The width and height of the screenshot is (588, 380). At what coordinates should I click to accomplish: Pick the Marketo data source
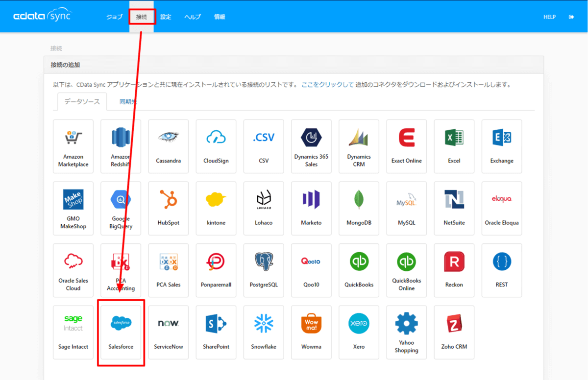click(x=311, y=209)
